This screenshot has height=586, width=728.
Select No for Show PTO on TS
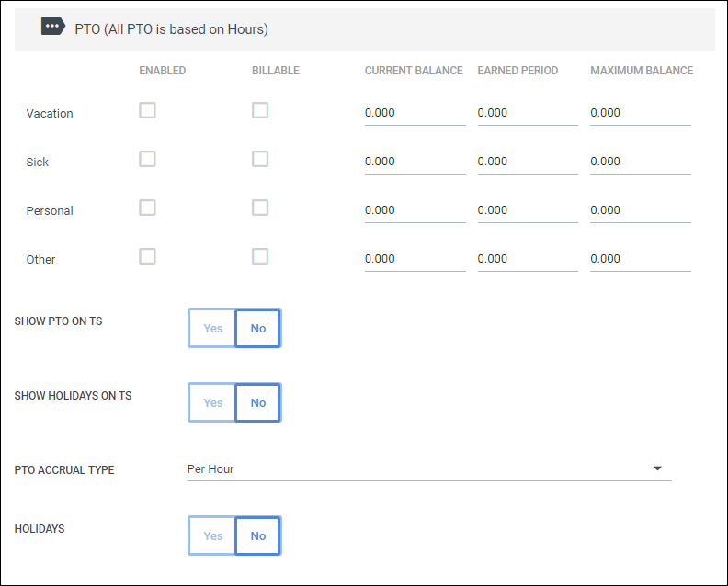coord(257,328)
